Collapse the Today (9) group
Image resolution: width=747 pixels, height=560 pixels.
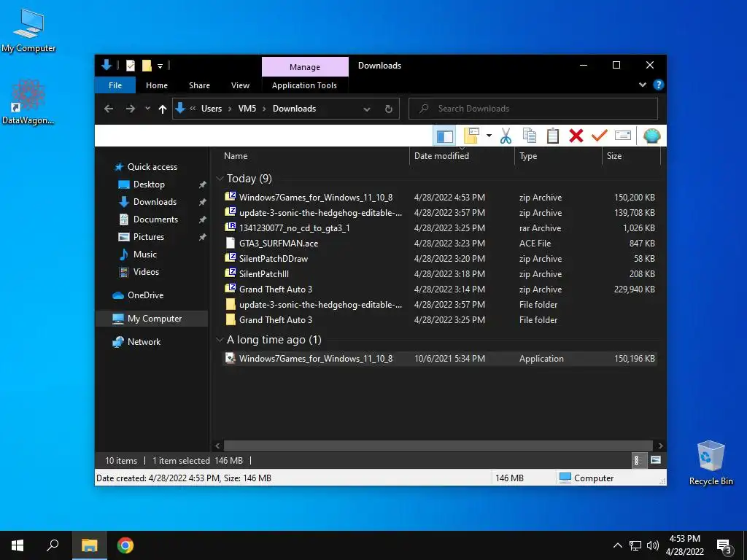(x=220, y=179)
